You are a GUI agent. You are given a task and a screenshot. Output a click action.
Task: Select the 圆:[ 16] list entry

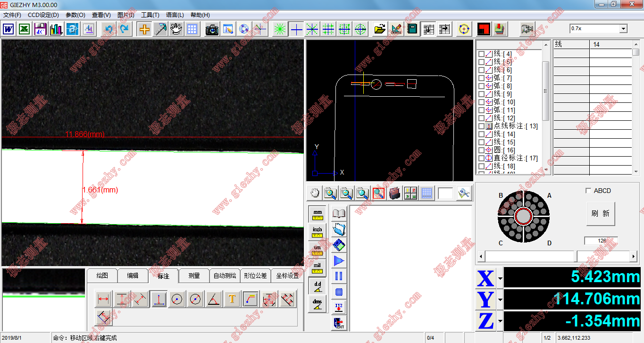(504, 150)
